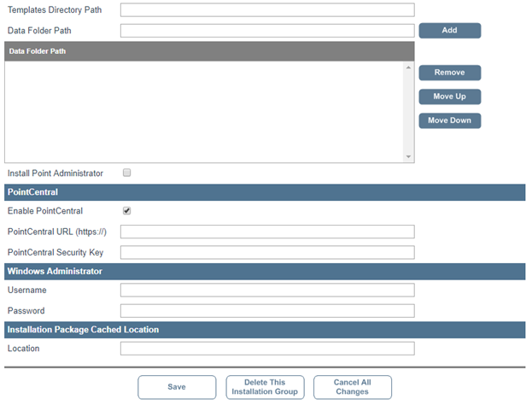This screenshot has height=411, width=532.
Task: Click the list scrollbar up arrow
Action: (x=408, y=68)
